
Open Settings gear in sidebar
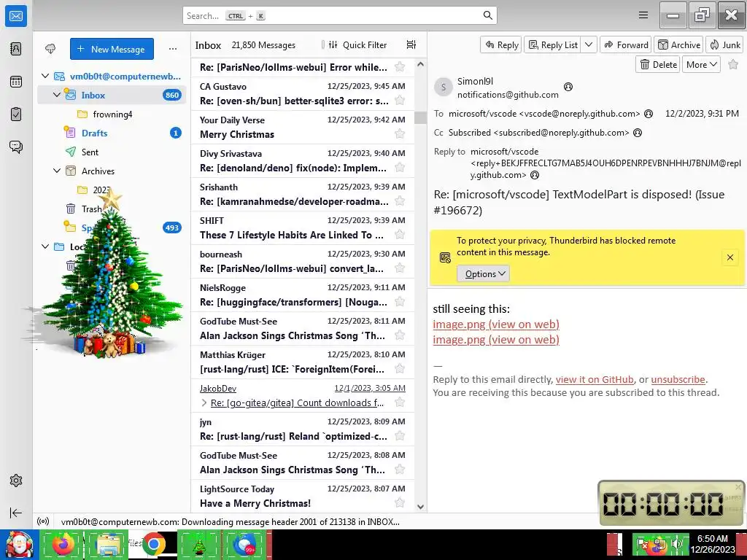point(16,481)
